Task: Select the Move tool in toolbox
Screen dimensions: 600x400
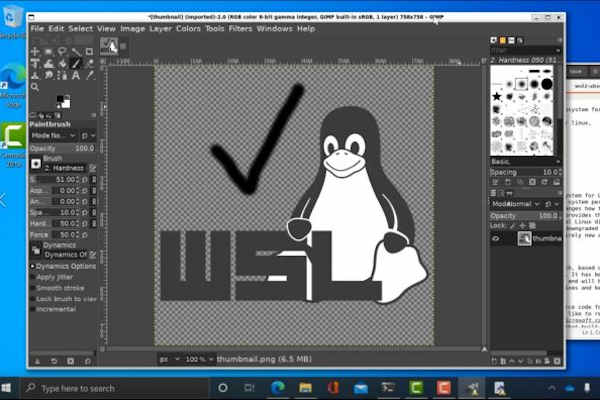Action: point(35,51)
